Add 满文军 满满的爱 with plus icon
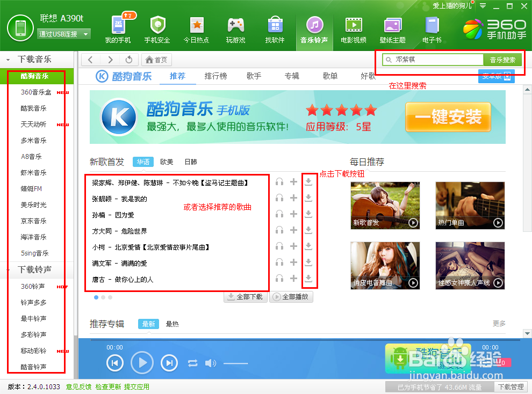Viewport: 532px width, 394px height. [x=293, y=262]
